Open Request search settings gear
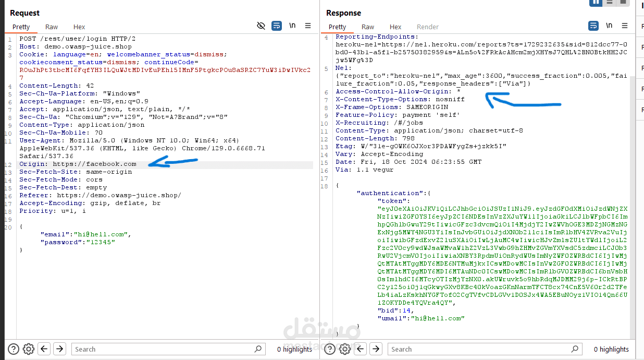This screenshot has width=644, height=360. [29, 349]
